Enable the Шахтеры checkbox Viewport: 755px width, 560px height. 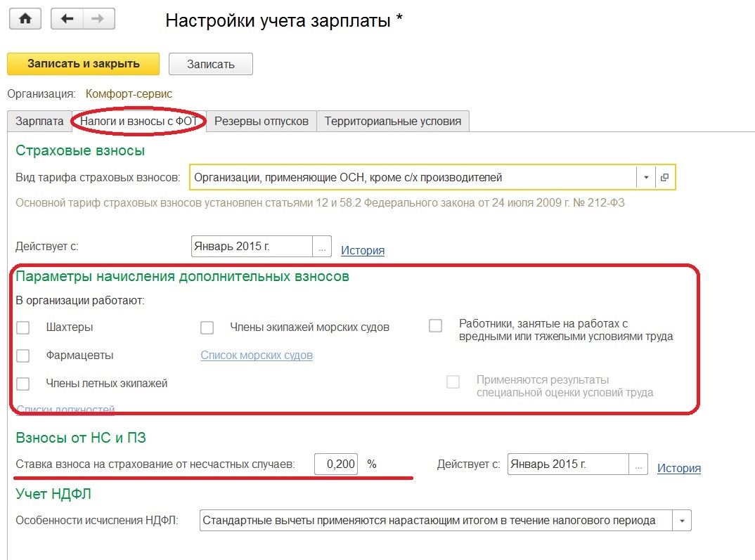tap(22, 327)
